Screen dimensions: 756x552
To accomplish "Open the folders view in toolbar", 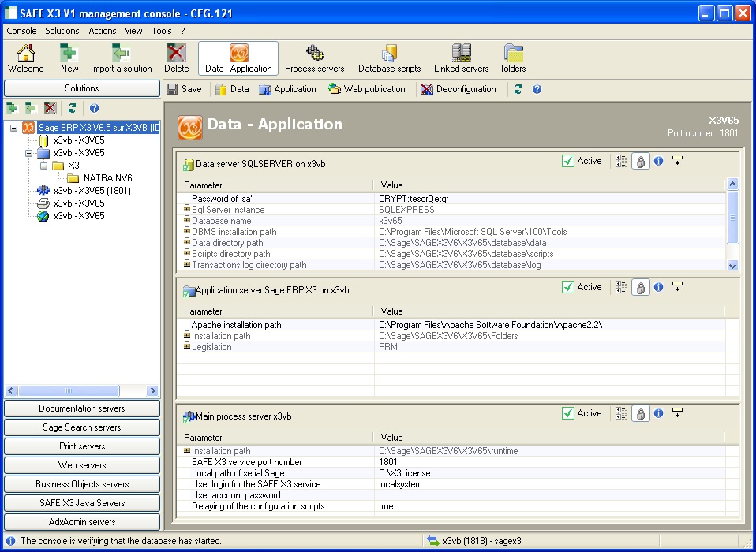I will 513,59.
